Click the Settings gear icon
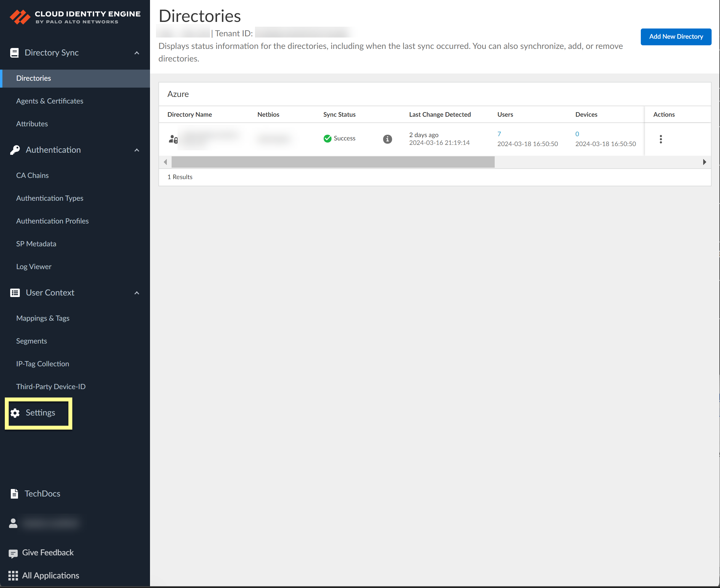This screenshot has width=720, height=588. pyautogui.click(x=15, y=413)
